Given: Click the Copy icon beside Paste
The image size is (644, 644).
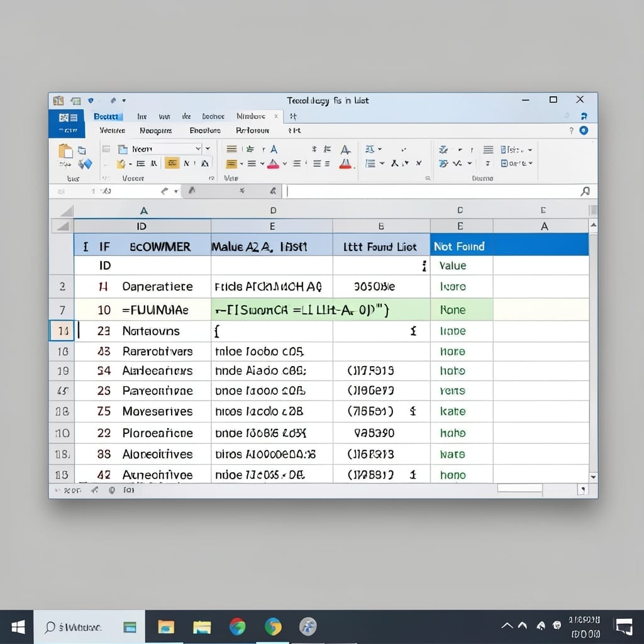Looking at the screenshot, I should point(82,150).
